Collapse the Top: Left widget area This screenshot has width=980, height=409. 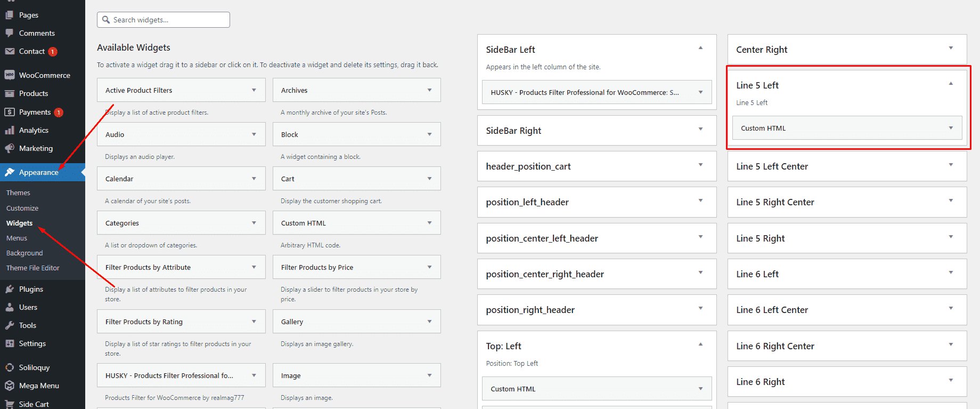(x=700, y=344)
